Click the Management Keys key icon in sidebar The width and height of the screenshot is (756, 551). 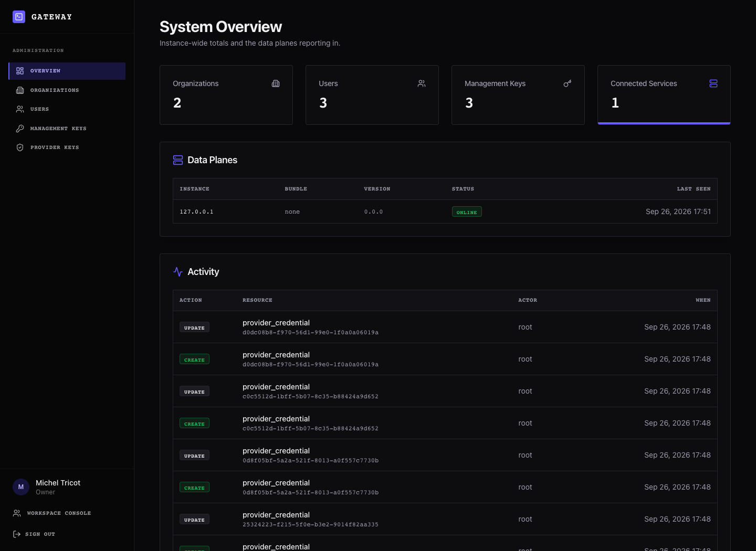[x=20, y=129]
